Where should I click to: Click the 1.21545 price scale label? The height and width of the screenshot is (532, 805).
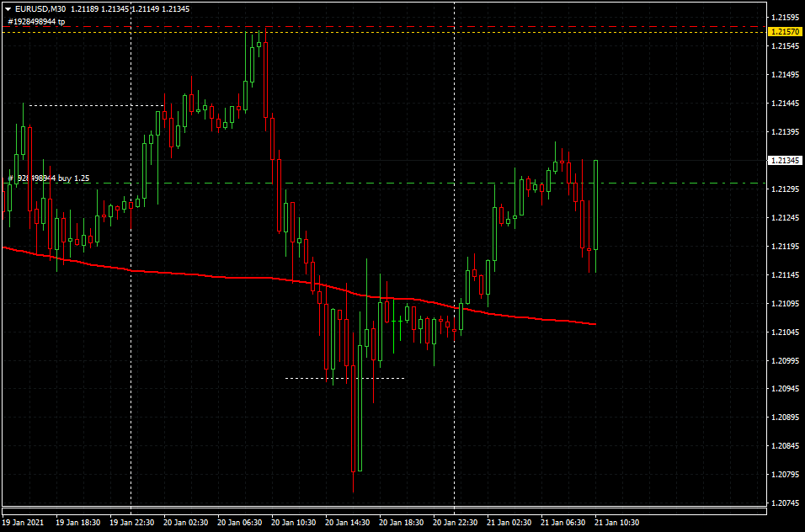pyautogui.click(x=786, y=46)
